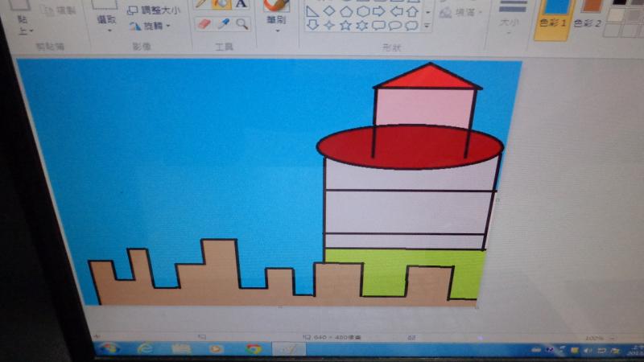Open Windows Explorer folder from the taskbar

pos(180,349)
